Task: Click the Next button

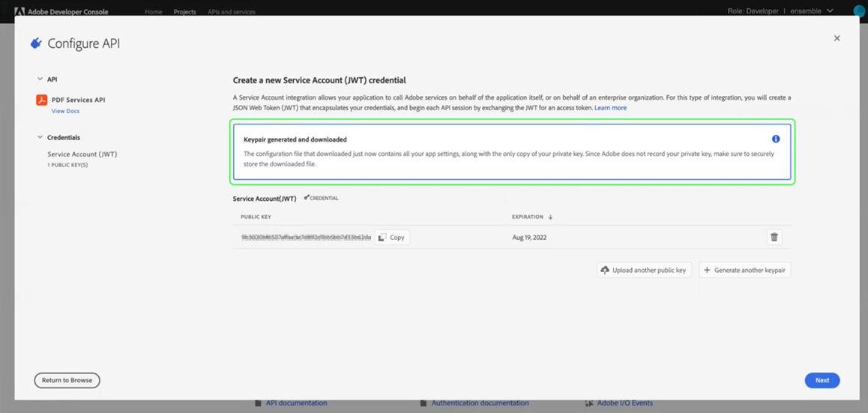Action: coord(822,380)
